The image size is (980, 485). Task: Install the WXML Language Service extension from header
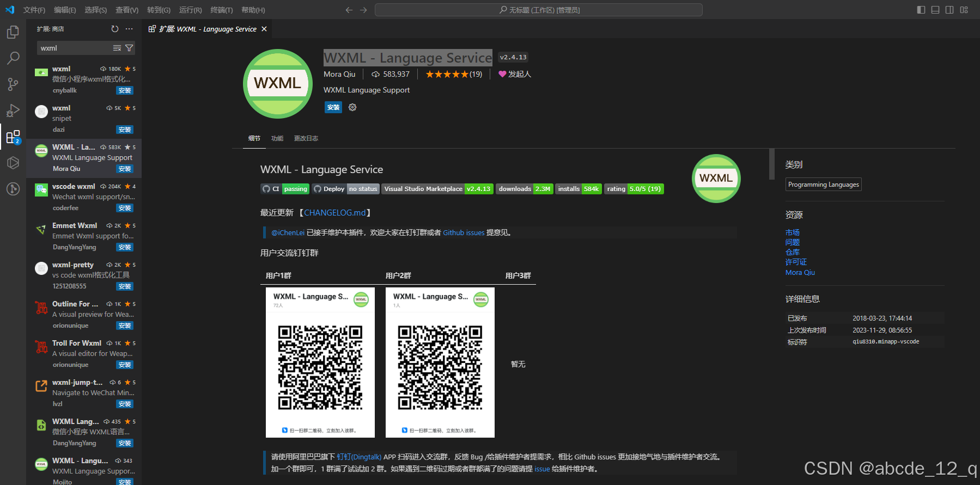point(333,107)
